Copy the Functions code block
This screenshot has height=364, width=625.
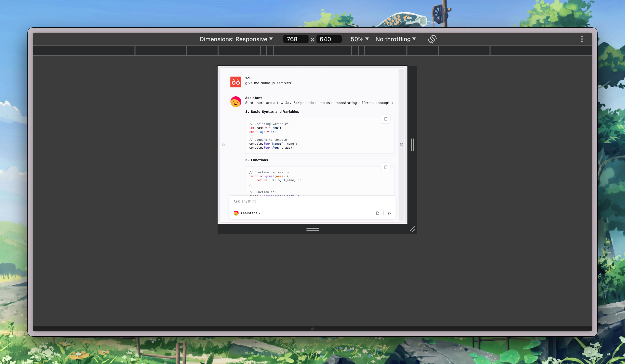[386, 167]
